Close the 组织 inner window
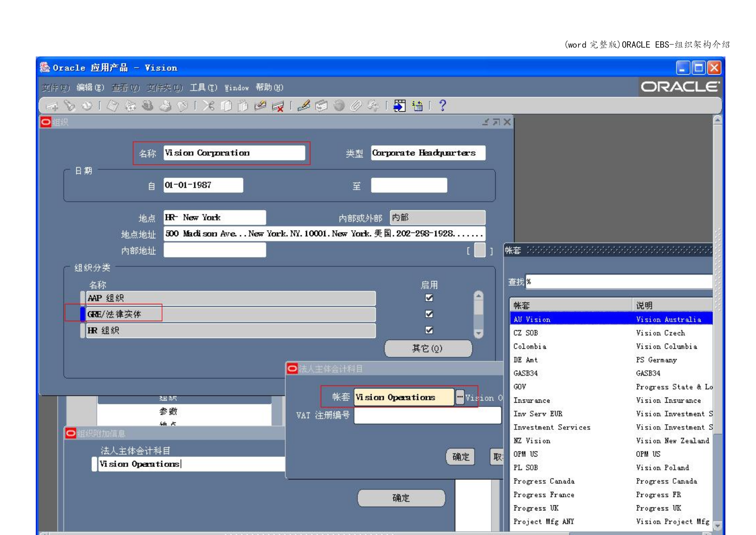756x535 pixels. click(507, 122)
